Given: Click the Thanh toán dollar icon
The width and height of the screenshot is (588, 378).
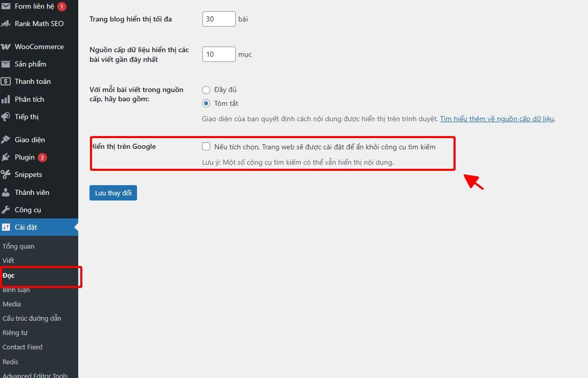Looking at the screenshot, I should pyautogui.click(x=6, y=81).
